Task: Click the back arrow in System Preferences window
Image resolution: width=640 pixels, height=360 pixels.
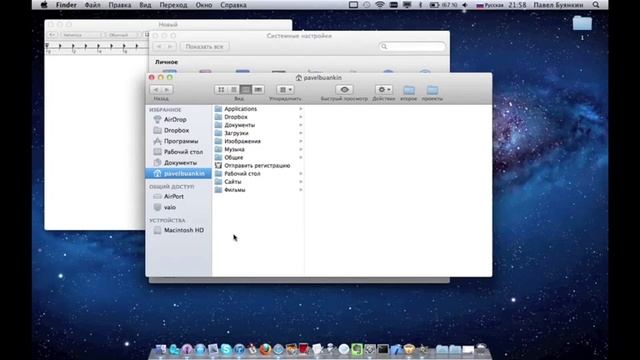Action: (x=159, y=47)
